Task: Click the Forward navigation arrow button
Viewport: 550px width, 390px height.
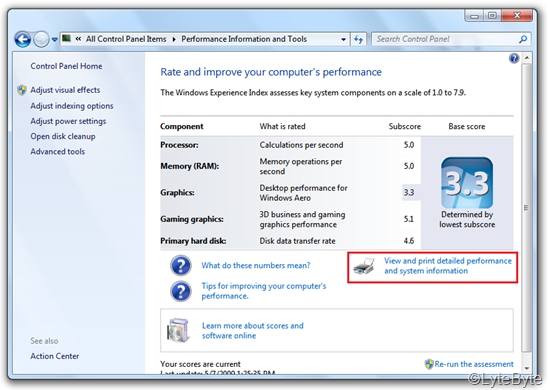Action: coord(41,39)
